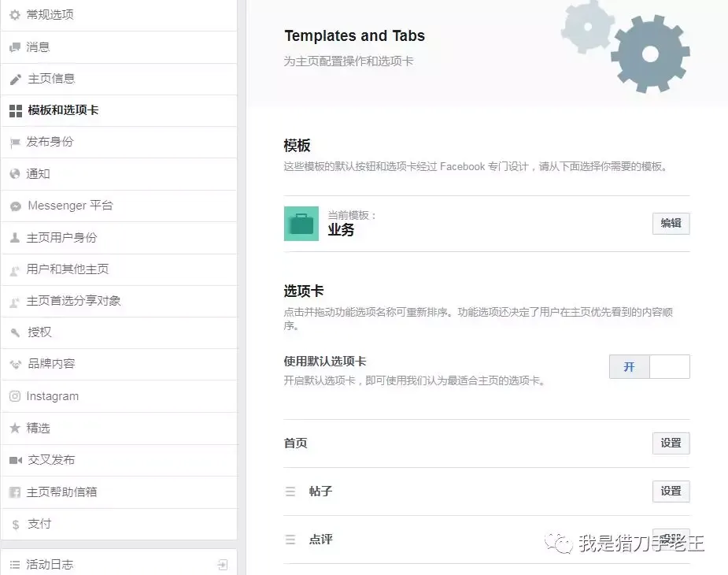
Task: Open the 消息 settings section
Action: click(119, 47)
